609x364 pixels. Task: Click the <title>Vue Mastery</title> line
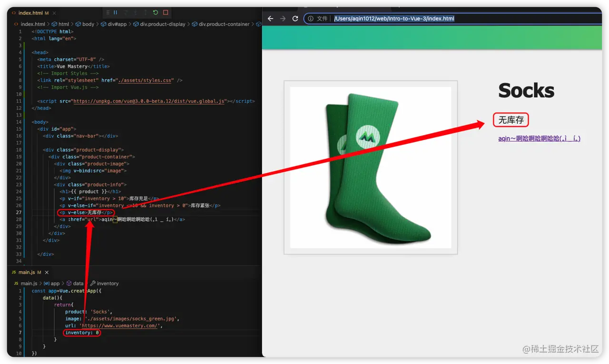pyautogui.click(x=73, y=67)
